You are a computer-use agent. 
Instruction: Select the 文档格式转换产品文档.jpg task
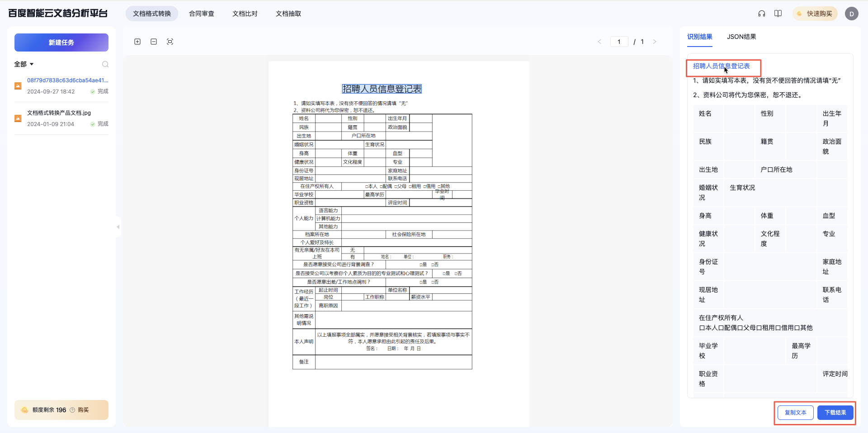(x=59, y=113)
